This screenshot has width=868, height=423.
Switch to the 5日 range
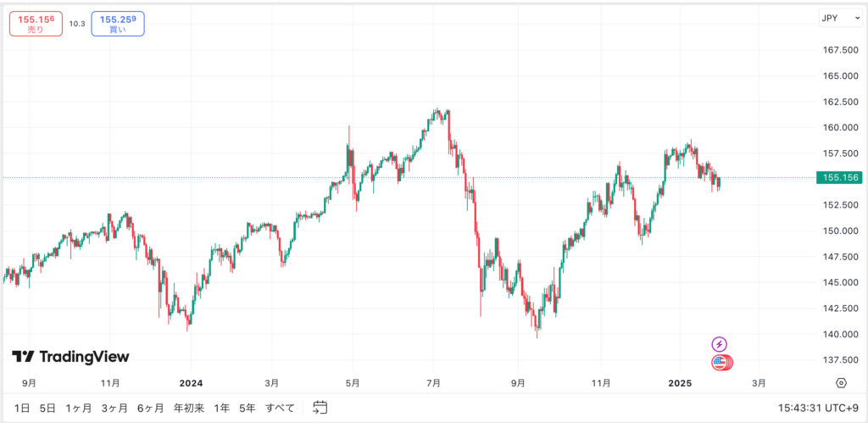47,408
